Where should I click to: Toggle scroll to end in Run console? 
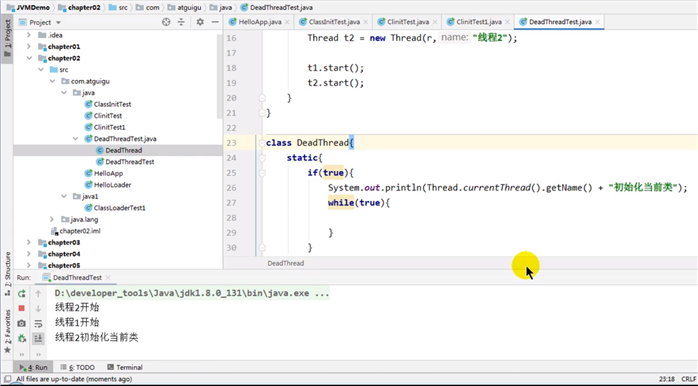pyautogui.click(x=38, y=338)
